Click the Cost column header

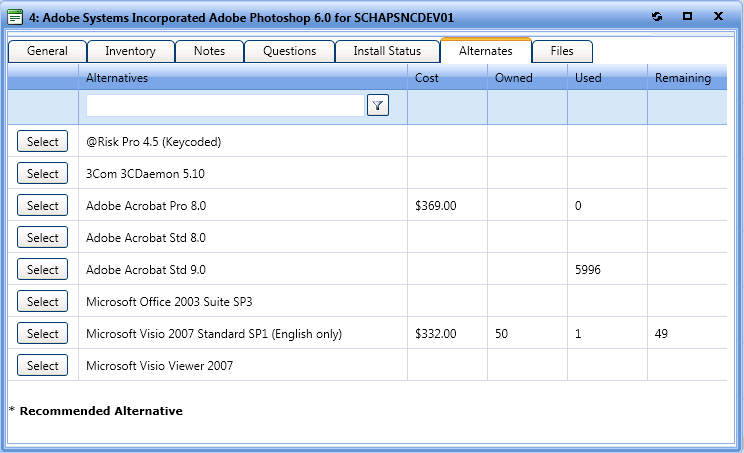447,77
